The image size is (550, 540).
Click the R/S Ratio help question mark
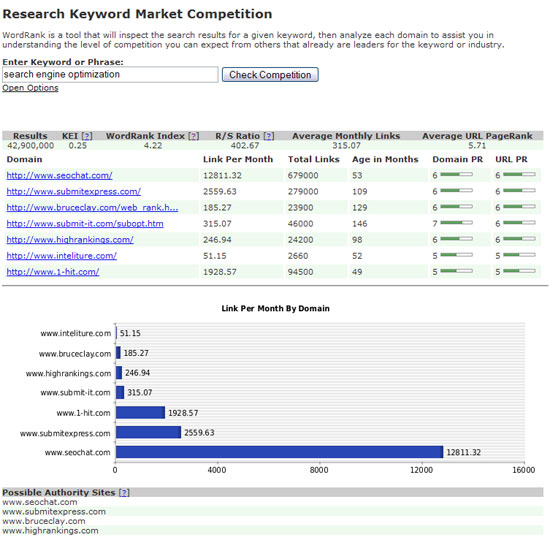click(269, 136)
